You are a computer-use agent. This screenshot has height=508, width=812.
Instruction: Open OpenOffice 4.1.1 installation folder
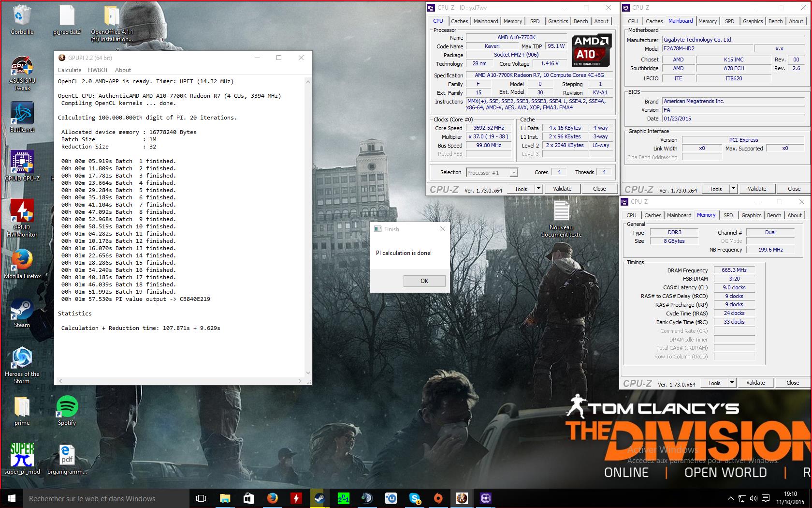[x=112, y=23]
